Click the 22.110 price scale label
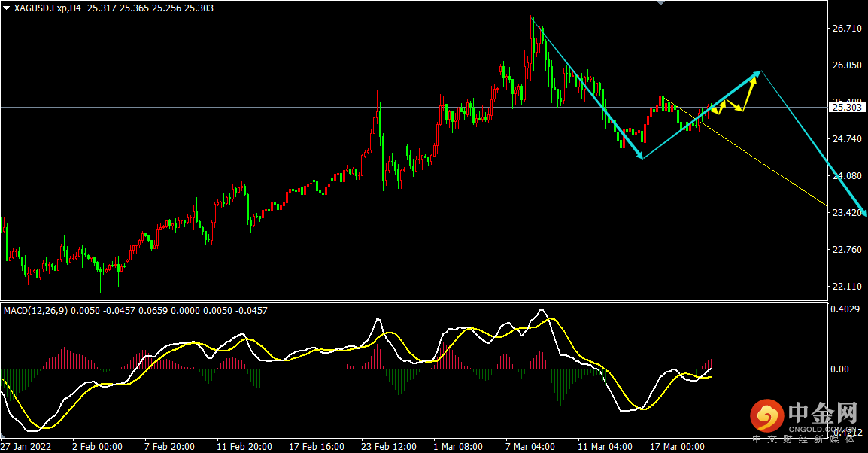Screen dimensions: 868x453 pos(847,286)
